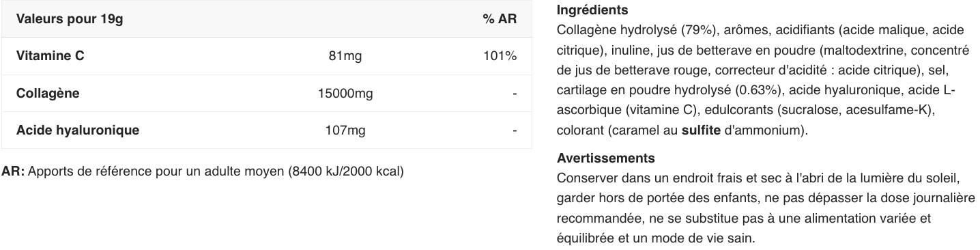Select the '% AR' column header
980x250 pixels.
click(x=500, y=19)
